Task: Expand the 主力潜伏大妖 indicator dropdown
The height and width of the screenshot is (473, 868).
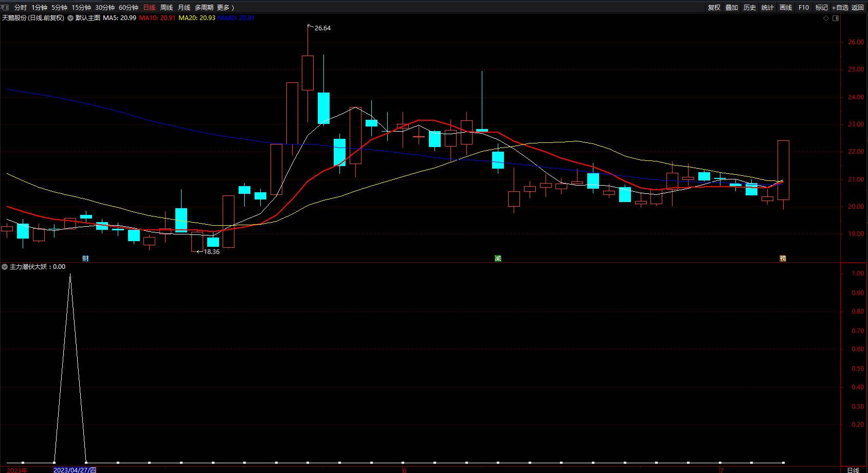Action: coord(5,267)
